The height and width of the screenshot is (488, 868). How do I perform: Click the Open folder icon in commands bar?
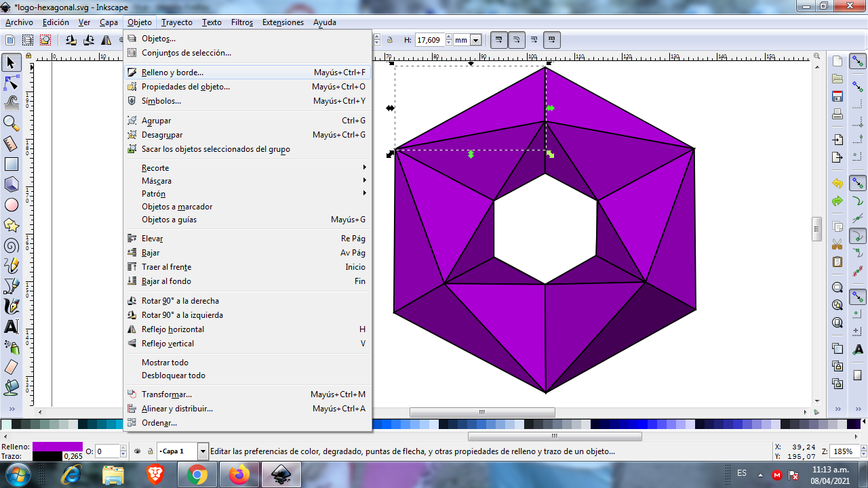tap(837, 79)
